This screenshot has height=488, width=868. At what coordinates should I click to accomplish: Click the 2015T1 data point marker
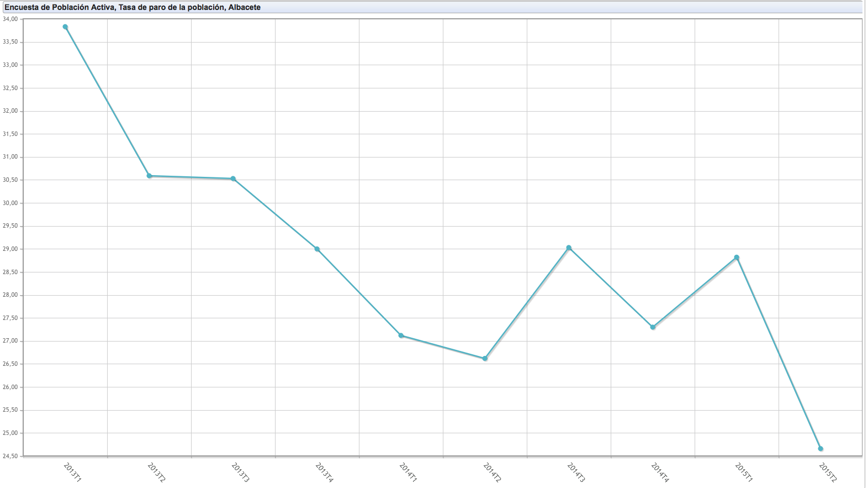737,257
